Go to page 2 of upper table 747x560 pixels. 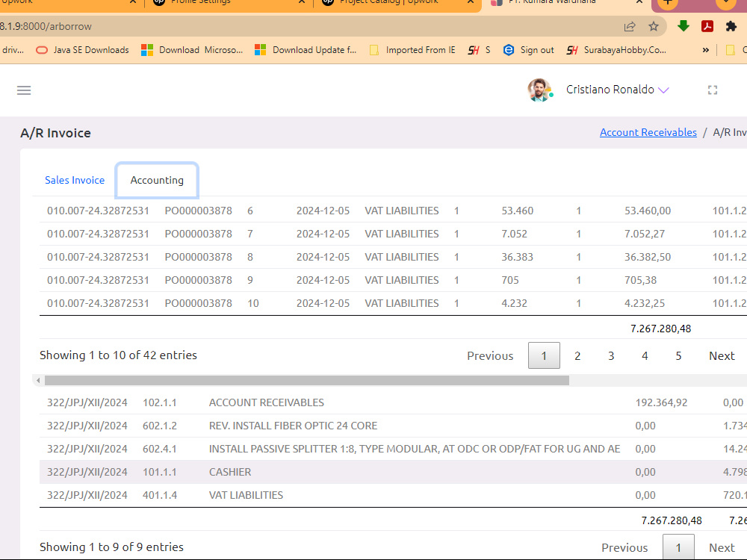click(x=577, y=355)
